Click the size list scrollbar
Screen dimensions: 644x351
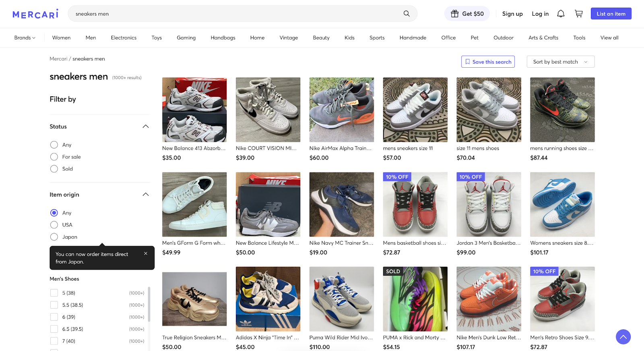pyautogui.click(x=149, y=304)
